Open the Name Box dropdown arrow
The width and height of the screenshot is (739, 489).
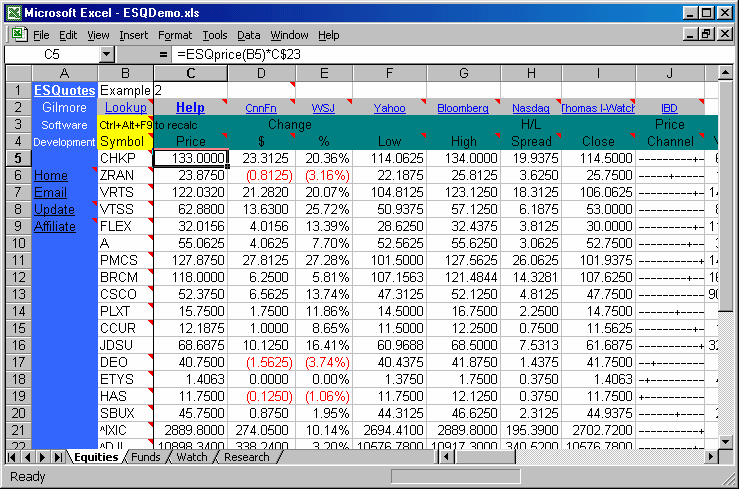click(145, 53)
